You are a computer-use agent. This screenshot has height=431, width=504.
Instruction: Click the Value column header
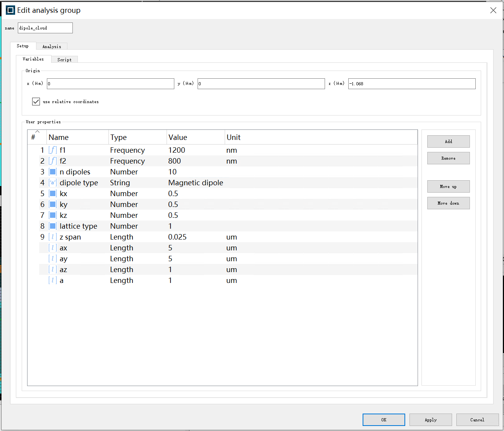(x=195, y=137)
